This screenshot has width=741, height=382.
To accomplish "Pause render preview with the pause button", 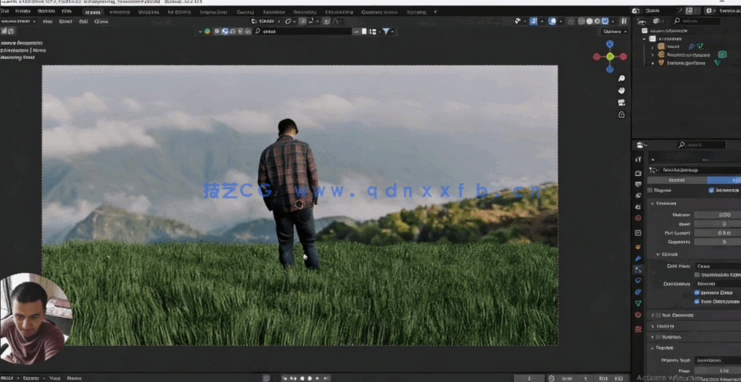I will [624, 21].
